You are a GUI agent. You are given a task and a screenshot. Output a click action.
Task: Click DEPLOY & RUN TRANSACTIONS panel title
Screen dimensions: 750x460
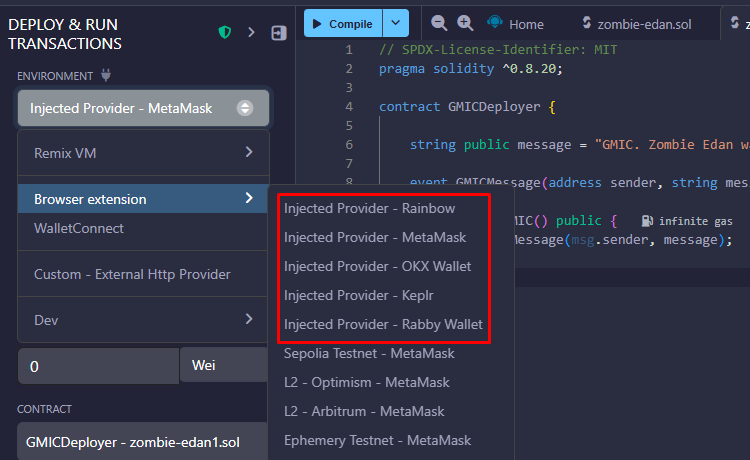(x=65, y=34)
